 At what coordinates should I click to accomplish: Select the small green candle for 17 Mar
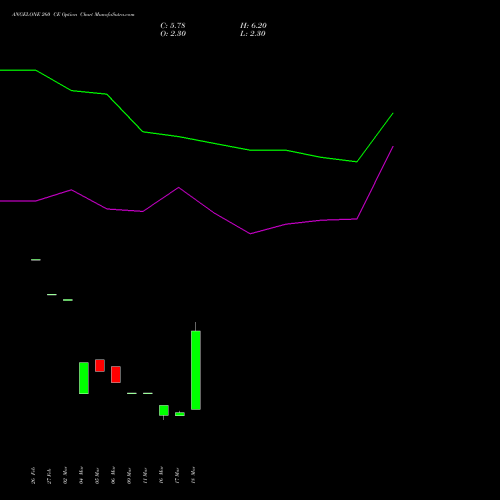[x=180, y=414]
